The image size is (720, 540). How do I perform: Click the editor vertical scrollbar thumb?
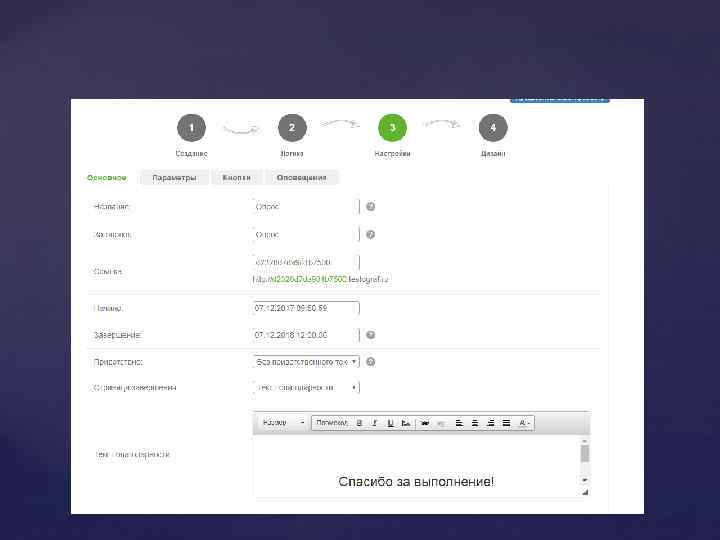[x=585, y=454]
